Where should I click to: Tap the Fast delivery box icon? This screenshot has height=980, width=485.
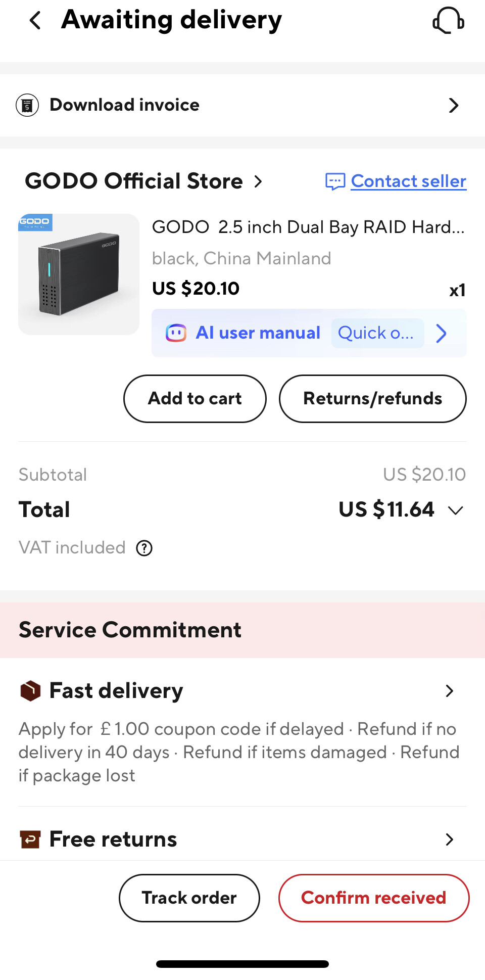pos(30,691)
